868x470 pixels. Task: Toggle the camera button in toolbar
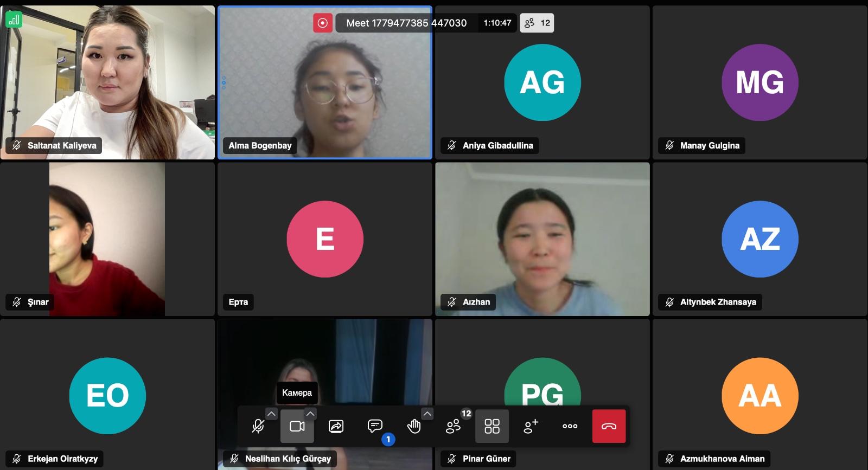click(297, 426)
